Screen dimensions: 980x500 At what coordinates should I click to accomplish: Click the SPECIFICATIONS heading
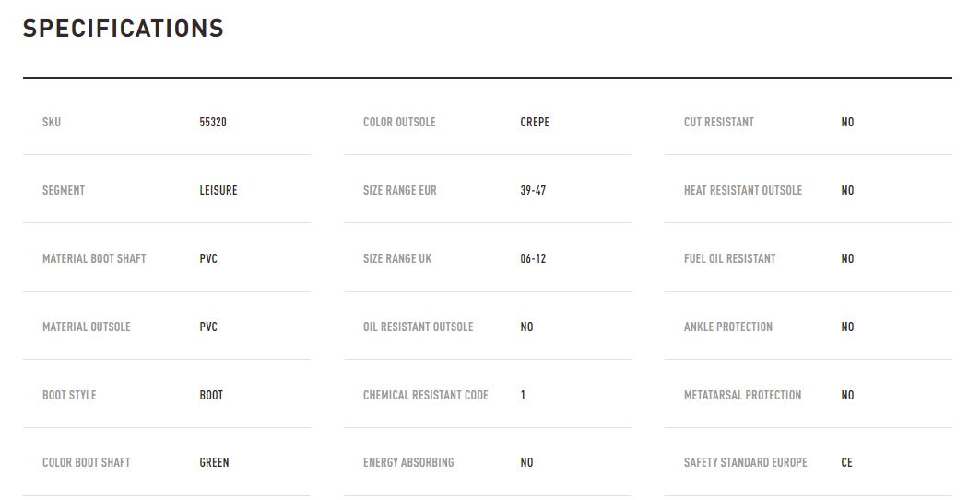pyautogui.click(x=124, y=29)
